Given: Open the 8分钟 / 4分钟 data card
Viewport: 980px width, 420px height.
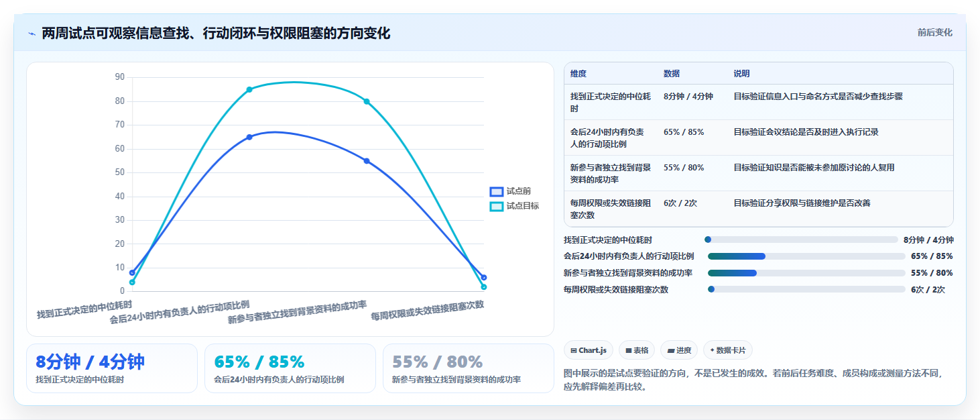Looking at the screenshot, I should [x=112, y=368].
